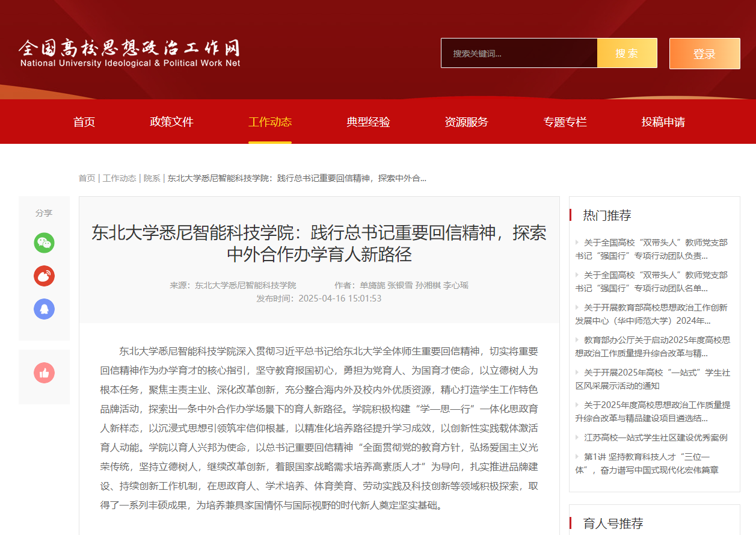
Task: Open the 投稿申请 page
Action: click(663, 122)
